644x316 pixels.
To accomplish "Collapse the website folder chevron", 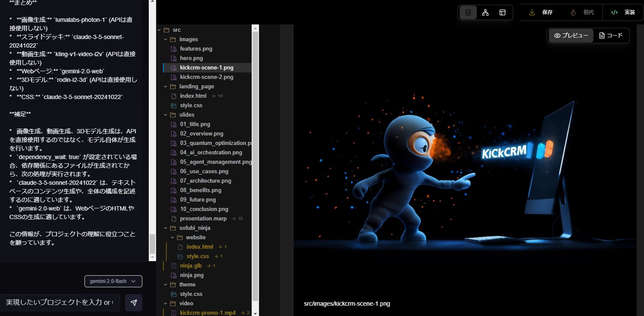I will point(172,238).
